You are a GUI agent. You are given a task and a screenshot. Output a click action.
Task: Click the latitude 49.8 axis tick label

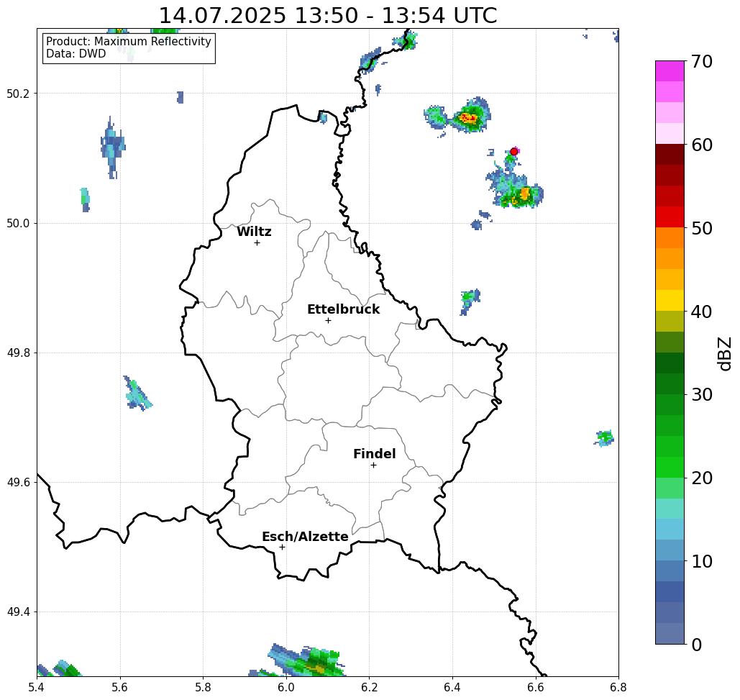(18, 353)
